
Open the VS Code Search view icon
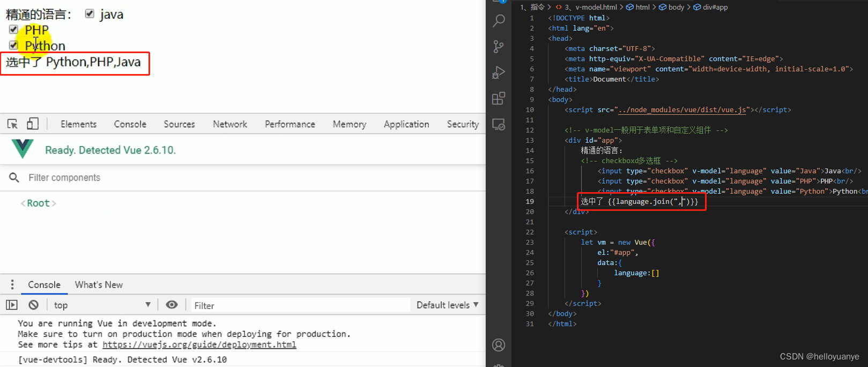499,21
